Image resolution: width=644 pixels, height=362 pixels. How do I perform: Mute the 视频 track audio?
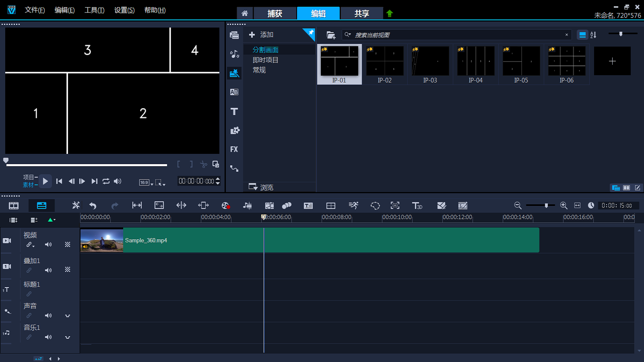(x=48, y=245)
